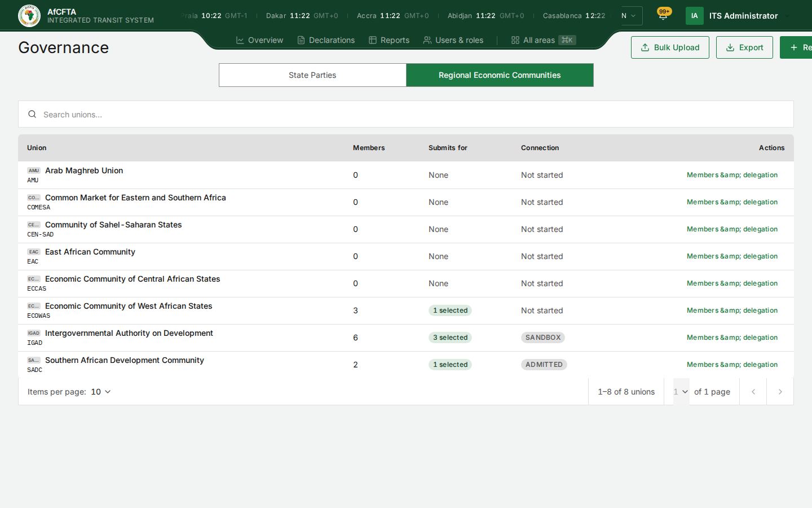Click the Connection column header

(540, 148)
